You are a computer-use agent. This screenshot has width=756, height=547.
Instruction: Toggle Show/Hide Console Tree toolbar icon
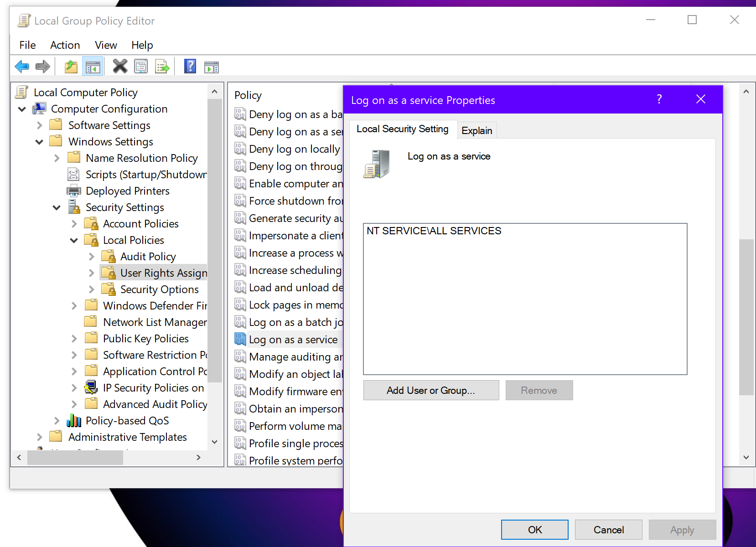pos(93,67)
